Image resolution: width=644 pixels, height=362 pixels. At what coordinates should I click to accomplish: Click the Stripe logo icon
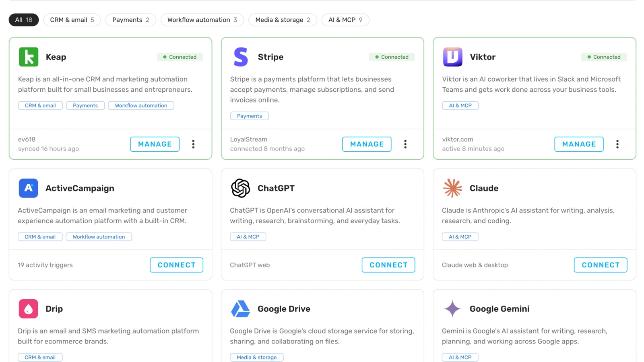tap(241, 57)
